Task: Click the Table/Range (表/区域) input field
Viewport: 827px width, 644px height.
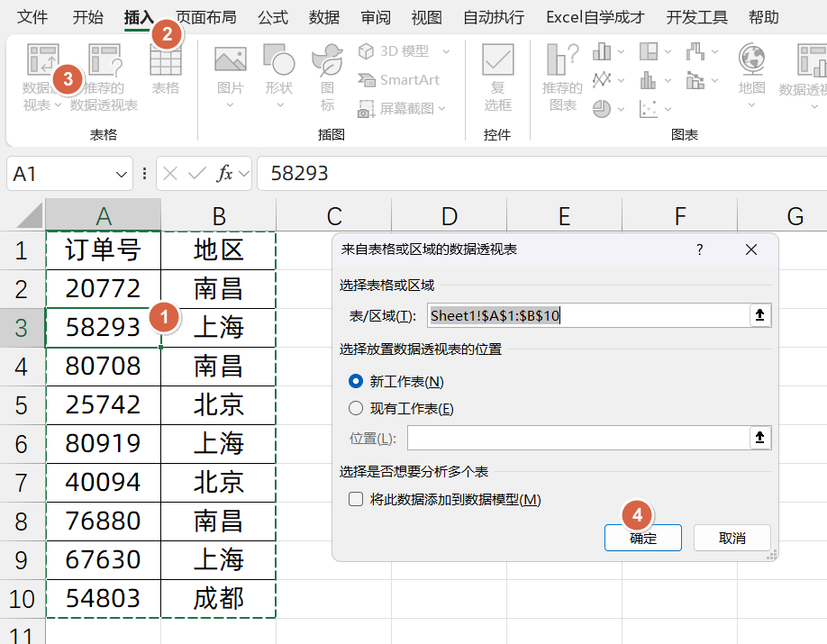Action: 588,315
